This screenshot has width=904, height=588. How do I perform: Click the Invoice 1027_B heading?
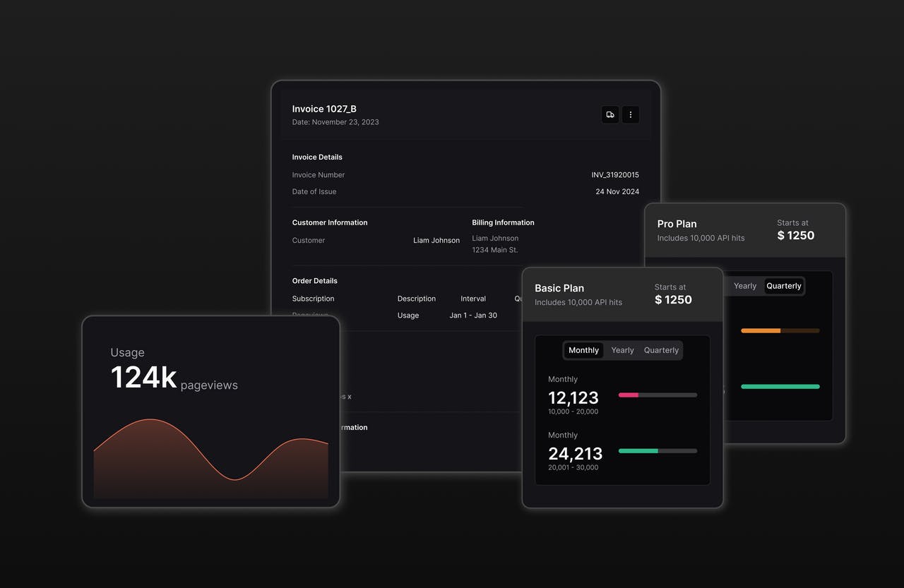pyautogui.click(x=324, y=109)
